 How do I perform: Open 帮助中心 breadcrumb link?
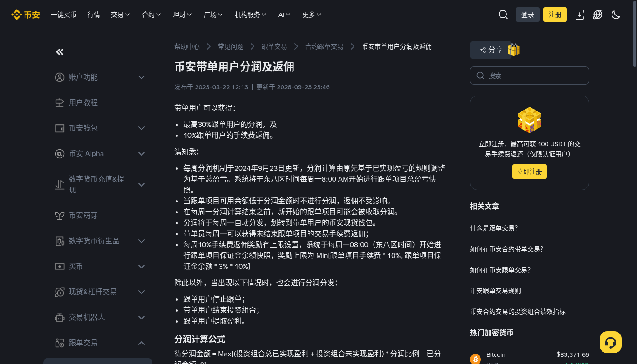[187, 46]
